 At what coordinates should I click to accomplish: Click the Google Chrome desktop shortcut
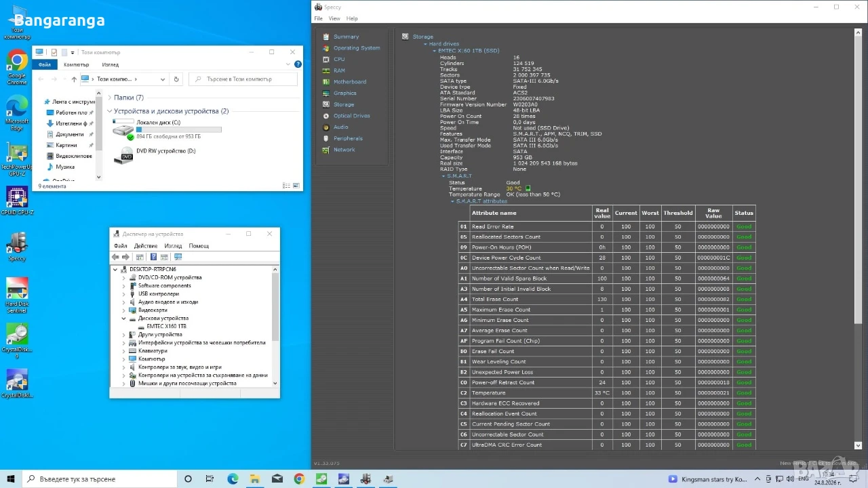[x=17, y=67]
